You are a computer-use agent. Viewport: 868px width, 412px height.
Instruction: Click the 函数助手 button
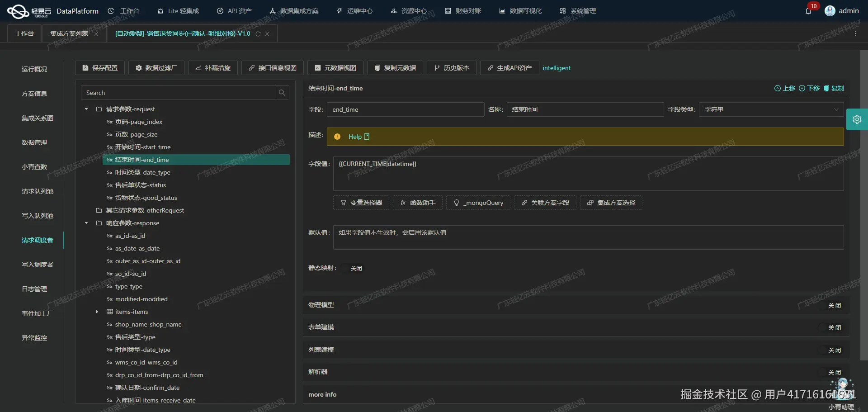[418, 203]
